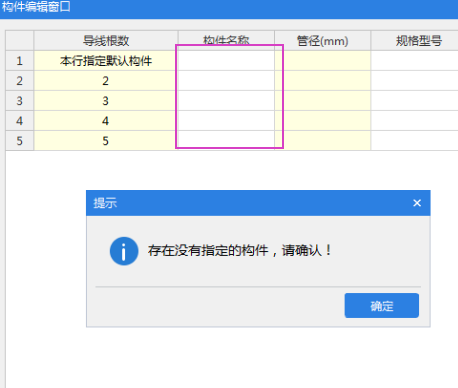Click the 本行指定默认构件 cell
The height and width of the screenshot is (388, 458).
pyautogui.click(x=106, y=61)
